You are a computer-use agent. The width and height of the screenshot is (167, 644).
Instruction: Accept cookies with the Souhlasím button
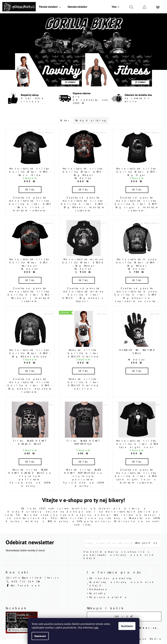127,626
